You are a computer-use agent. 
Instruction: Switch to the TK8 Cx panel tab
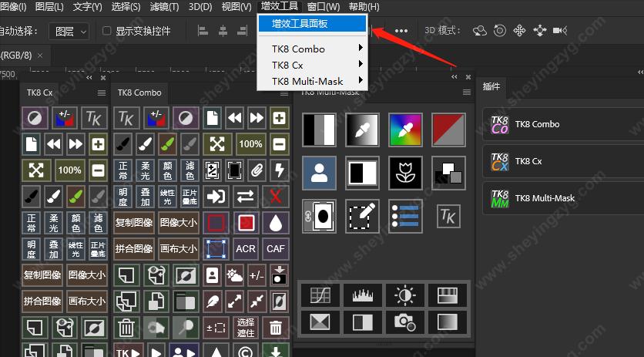pyautogui.click(x=39, y=93)
